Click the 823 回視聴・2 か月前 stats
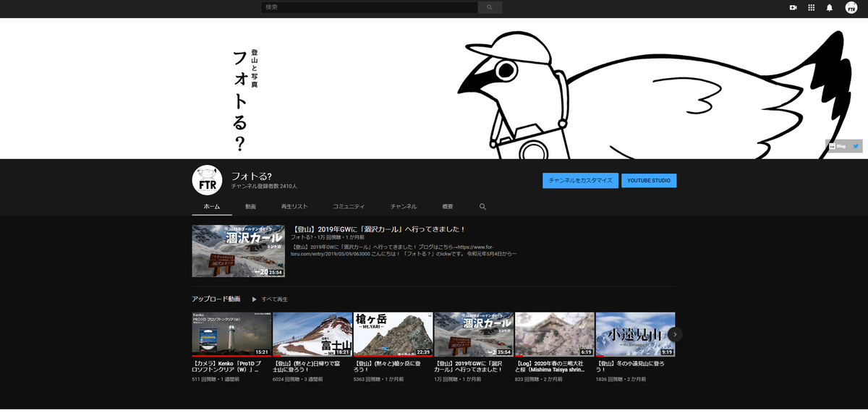This screenshot has height=413, width=868. (539, 379)
